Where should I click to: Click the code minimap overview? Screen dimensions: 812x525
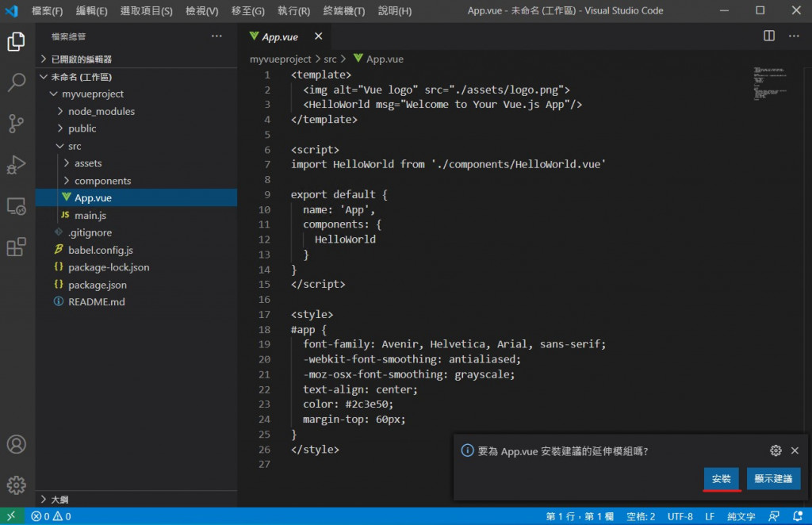770,82
